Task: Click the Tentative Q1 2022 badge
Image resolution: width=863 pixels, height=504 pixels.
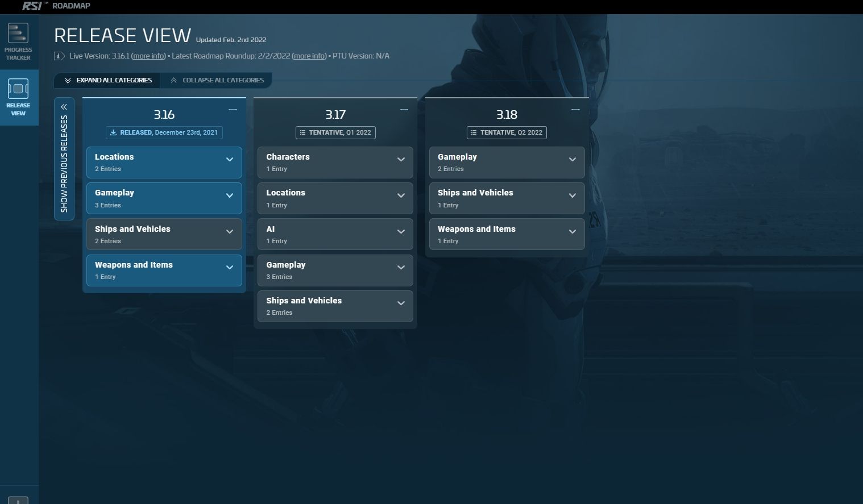Action: [x=335, y=132]
